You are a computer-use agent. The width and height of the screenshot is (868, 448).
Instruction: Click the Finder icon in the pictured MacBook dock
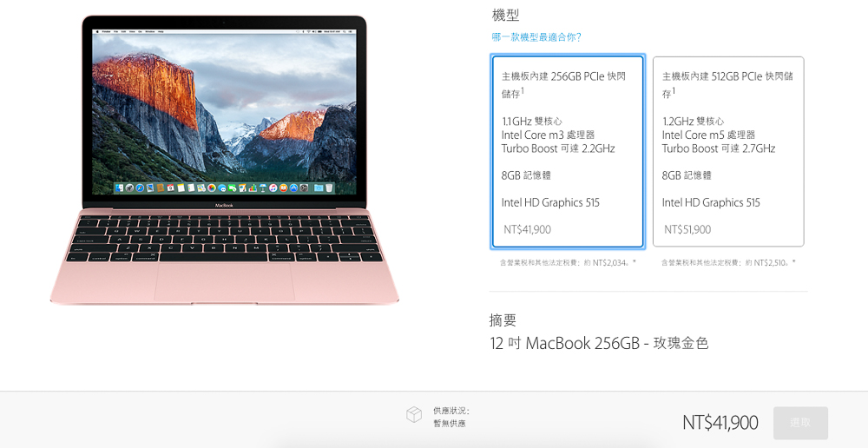click(120, 188)
